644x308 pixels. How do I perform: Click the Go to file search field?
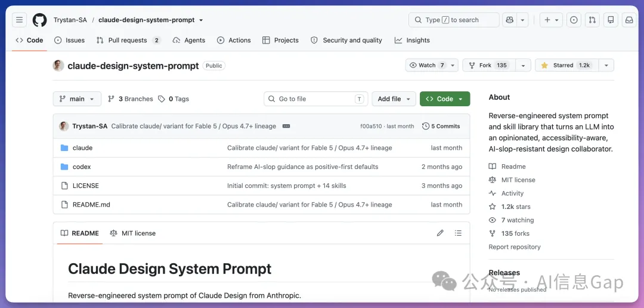[x=316, y=99]
